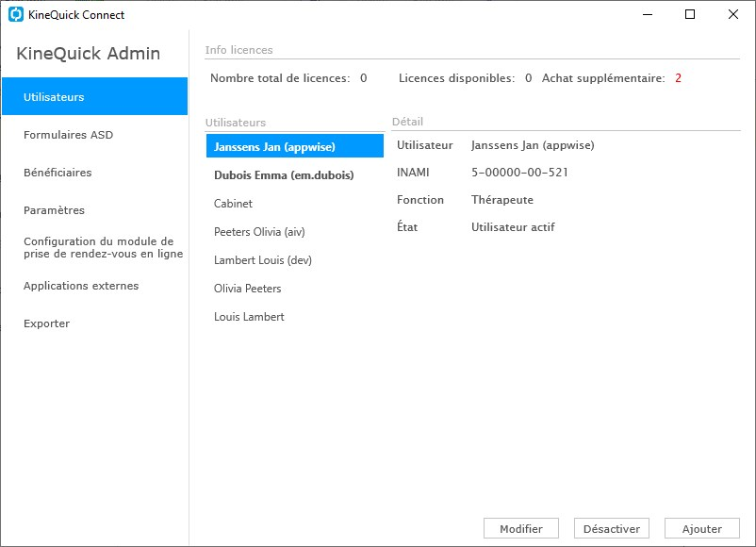Click the Thérapeute function value
The image size is (756, 547).
502,200
